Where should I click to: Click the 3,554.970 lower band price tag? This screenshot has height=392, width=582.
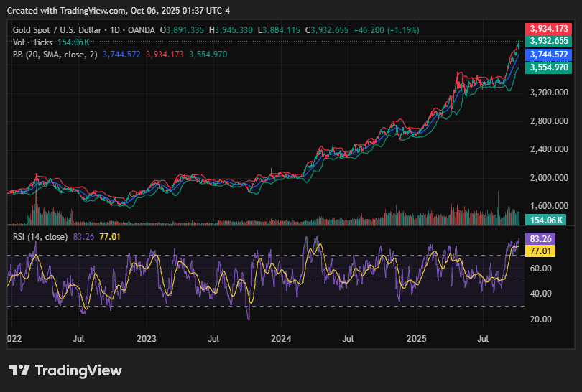pyautogui.click(x=549, y=67)
